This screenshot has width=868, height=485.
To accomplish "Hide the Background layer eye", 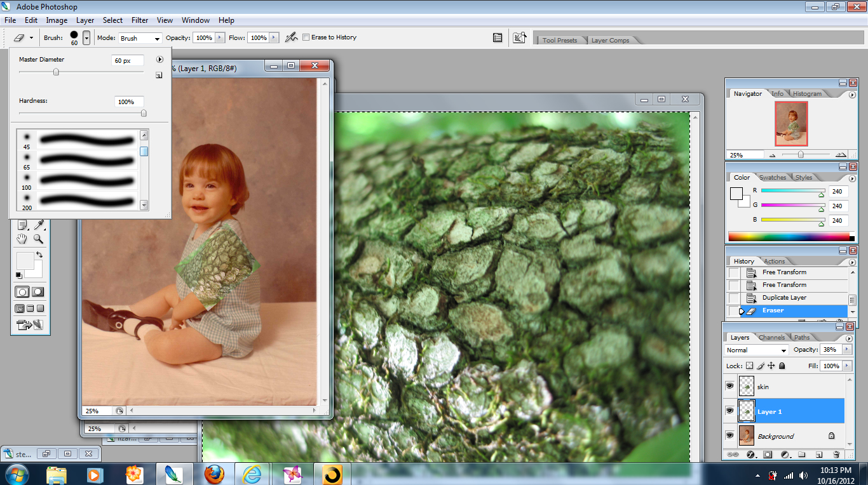I will (729, 436).
